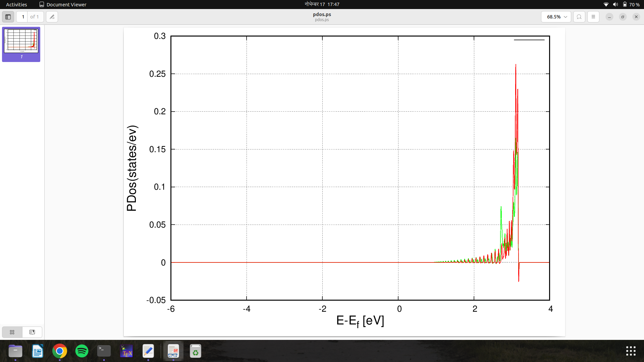The image size is (644, 362).
Task: Switch sidebar to outline bookmarks view
Action: point(32,332)
